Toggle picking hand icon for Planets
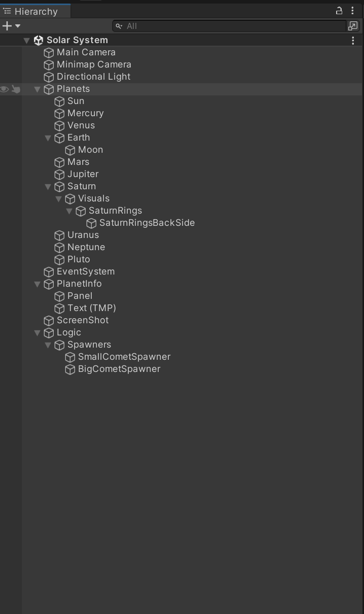 pos(16,89)
